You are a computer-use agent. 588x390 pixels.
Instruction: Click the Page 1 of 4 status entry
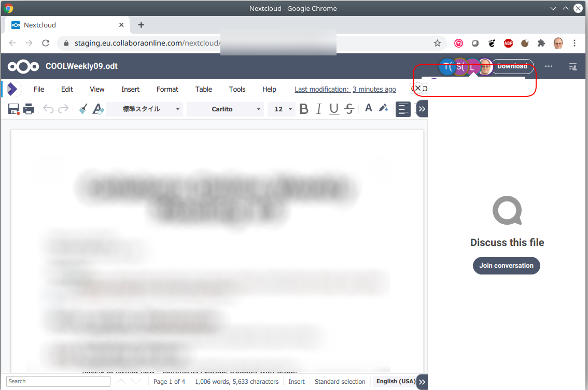pyautogui.click(x=169, y=381)
